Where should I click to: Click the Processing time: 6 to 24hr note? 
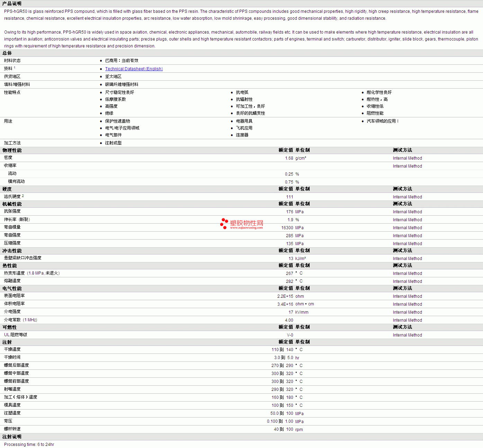point(29,445)
